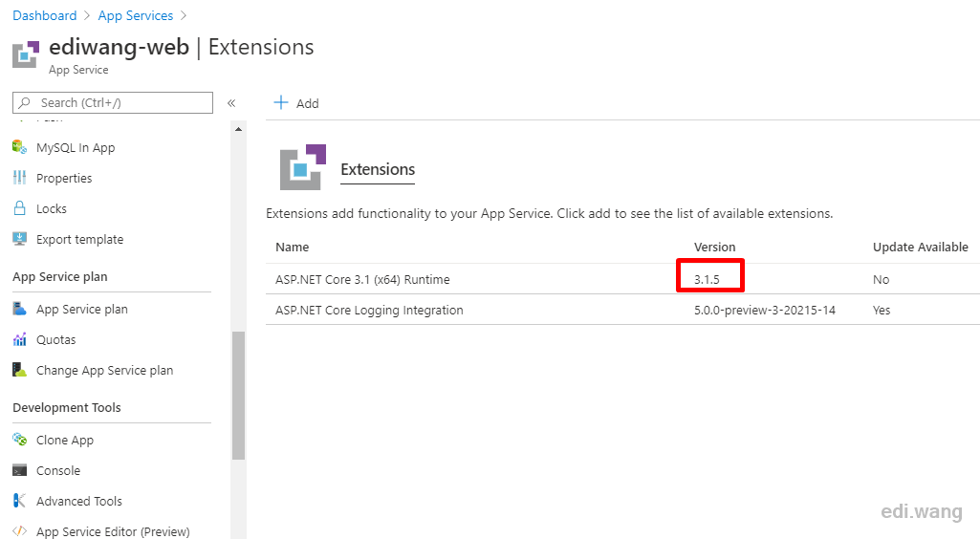
Task: Click the magnifier icon in search box
Action: [25, 102]
